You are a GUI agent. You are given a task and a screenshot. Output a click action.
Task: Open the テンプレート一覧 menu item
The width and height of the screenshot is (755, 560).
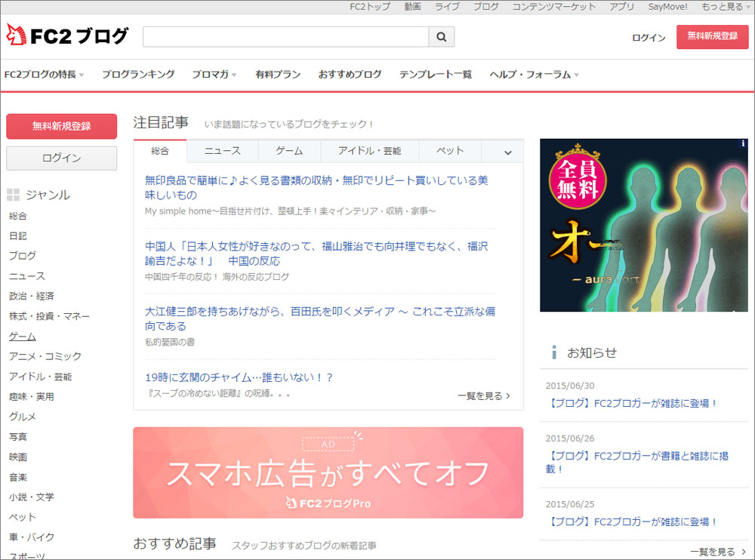click(436, 75)
